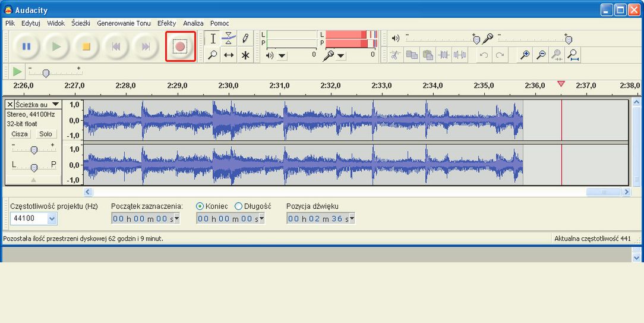This screenshot has height=323, width=644.
Task: Select the I-beam Selection tool
Action: point(213,39)
